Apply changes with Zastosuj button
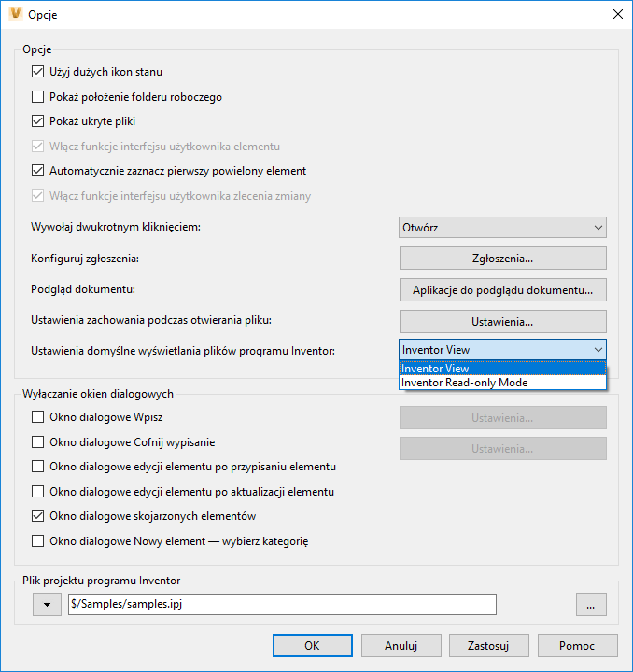The height and width of the screenshot is (672, 633). (489, 646)
